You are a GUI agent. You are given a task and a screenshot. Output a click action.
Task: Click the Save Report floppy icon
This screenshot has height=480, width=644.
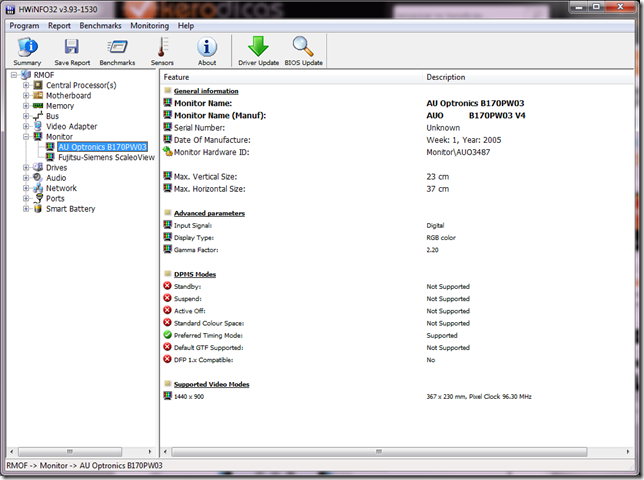pyautogui.click(x=71, y=46)
